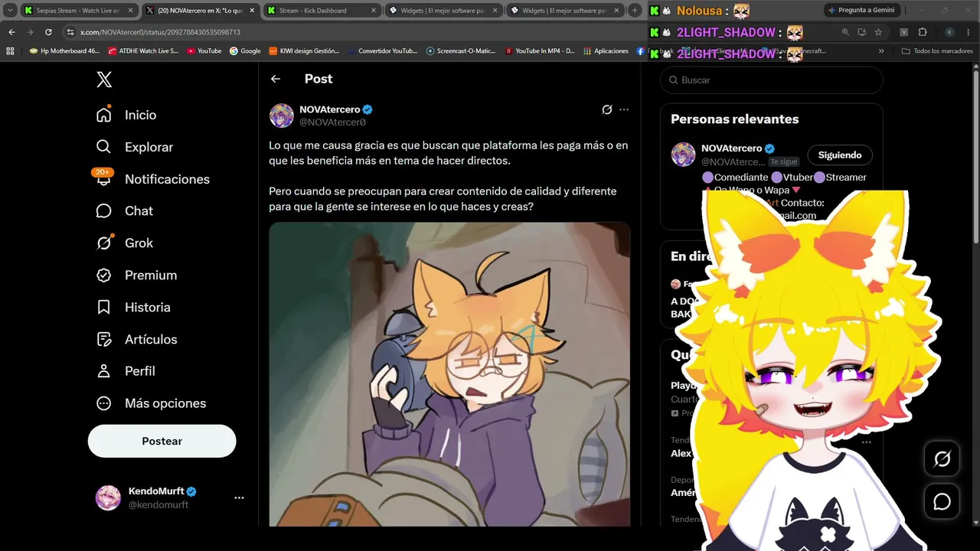Select the second Widgets tab
Image resolution: width=980 pixels, height=551 pixels.
(x=563, y=11)
